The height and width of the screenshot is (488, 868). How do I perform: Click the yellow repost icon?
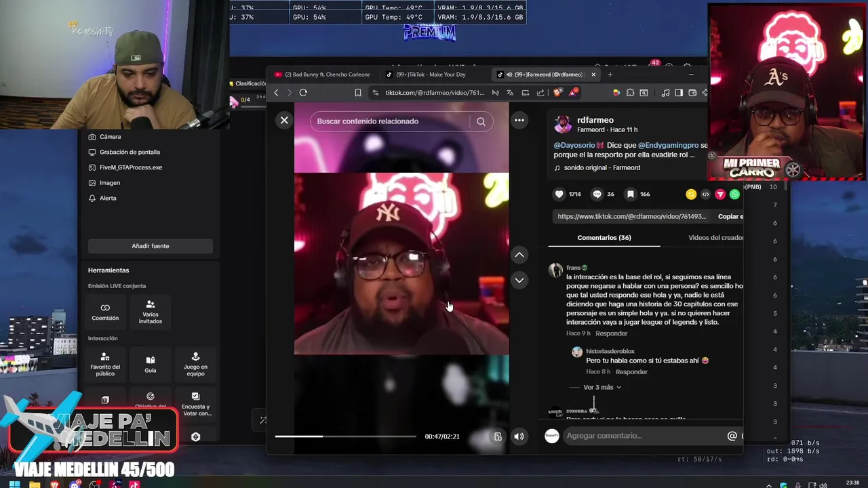[691, 195]
